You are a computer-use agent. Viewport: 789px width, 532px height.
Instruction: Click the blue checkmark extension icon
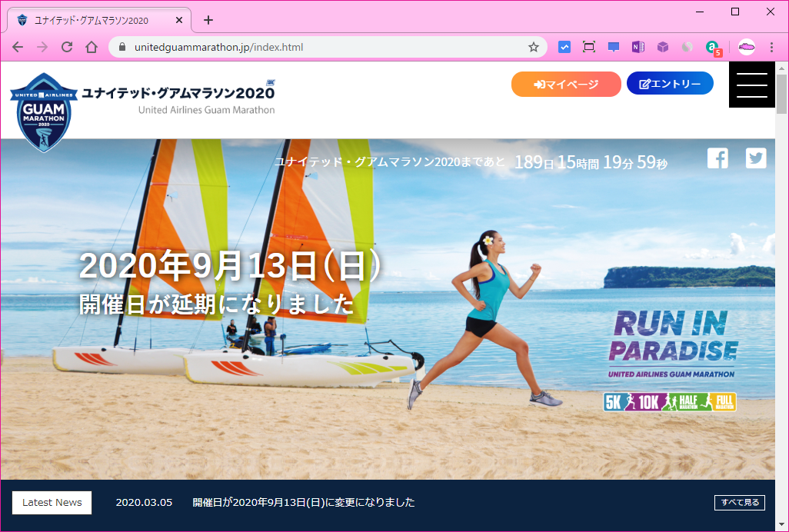tap(564, 47)
